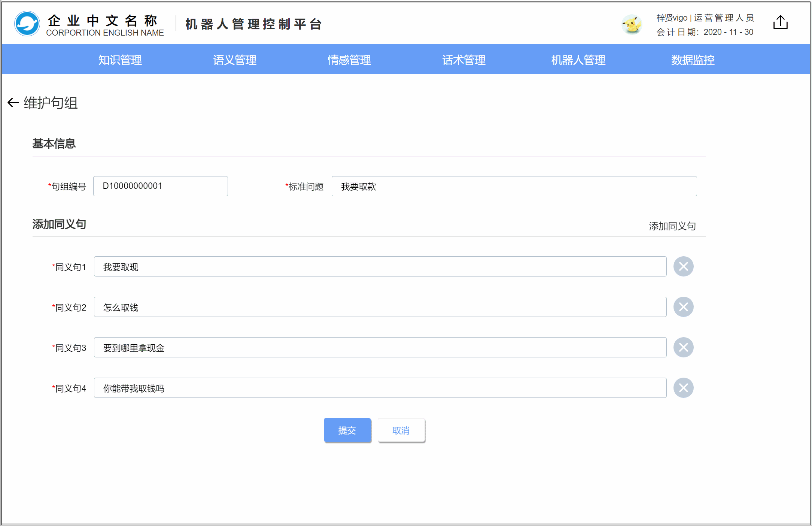Delete 同义句4 via the X button

coord(683,388)
